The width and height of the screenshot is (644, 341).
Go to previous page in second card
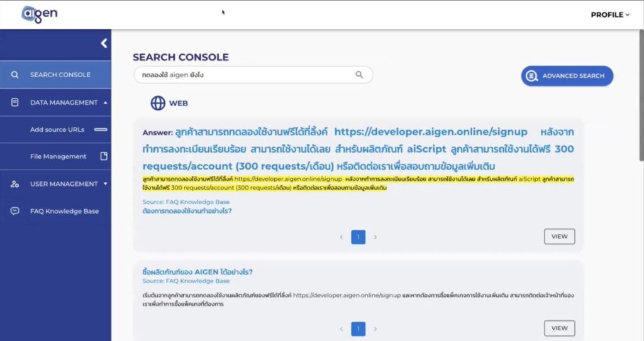click(341, 328)
